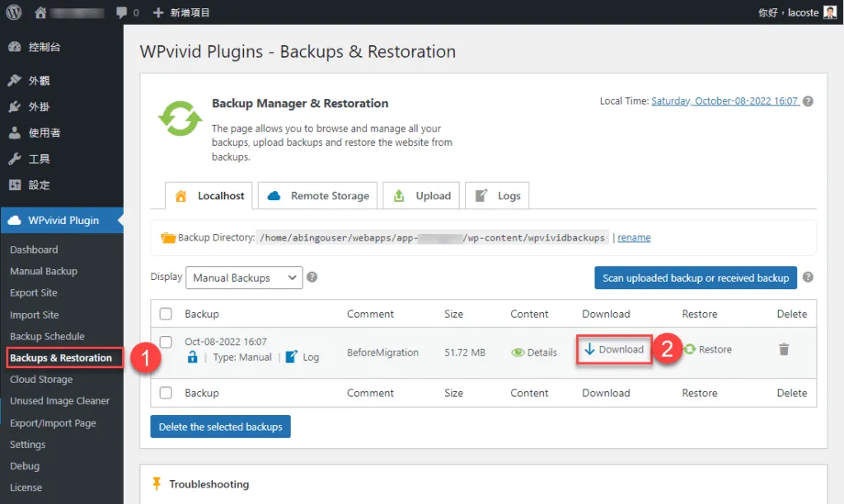Click the Troubleshooting pin icon
The image size is (844, 504).
click(157, 483)
